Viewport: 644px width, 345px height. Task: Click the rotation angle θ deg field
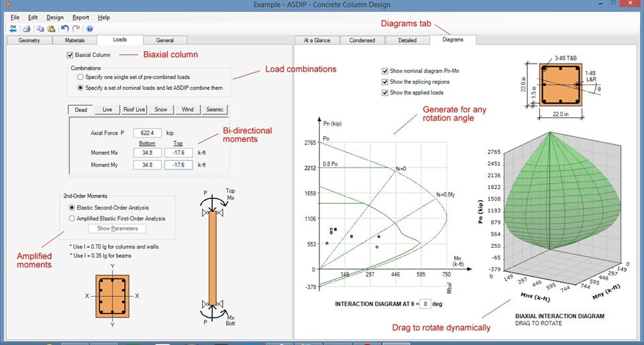click(425, 304)
